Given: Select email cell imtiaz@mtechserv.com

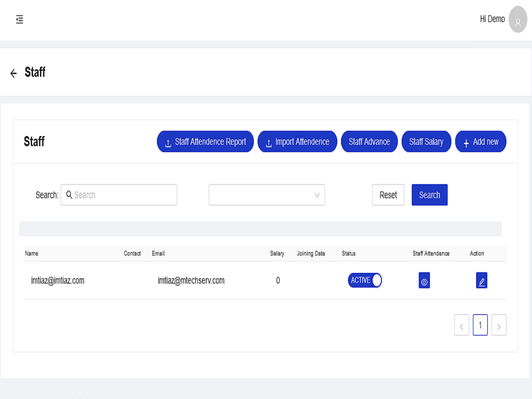Looking at the screenshot, I should (191, 280).
